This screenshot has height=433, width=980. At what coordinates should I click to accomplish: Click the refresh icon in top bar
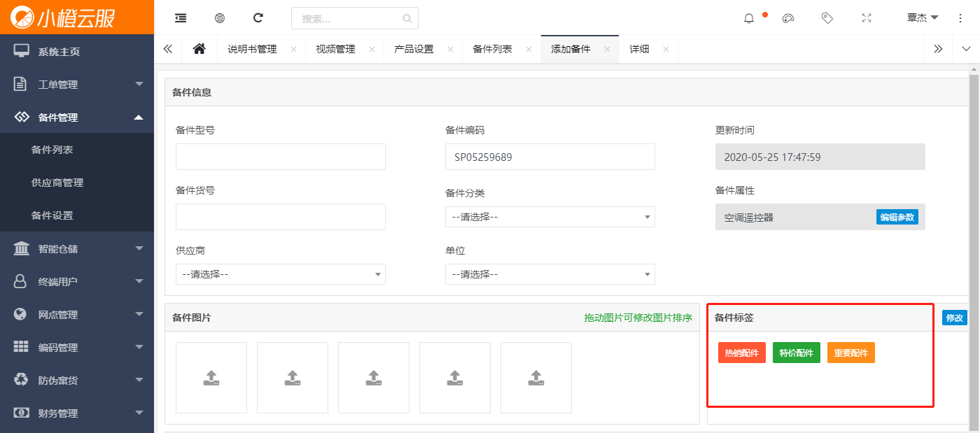258,18
